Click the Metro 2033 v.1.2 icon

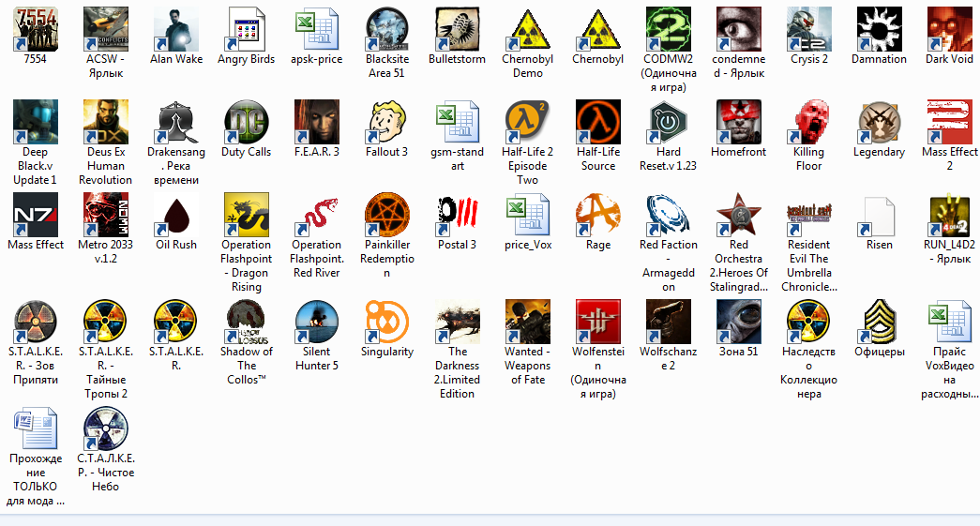click(x=106, y=215)
